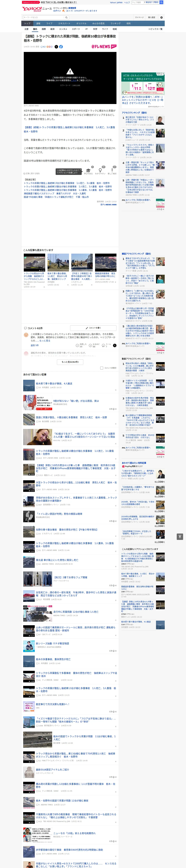Viewport: 186px width, 868px height.
Task: Open article 東北道 車が路上にいた男性に衝突し死亡
Action: tap(57, 560)
